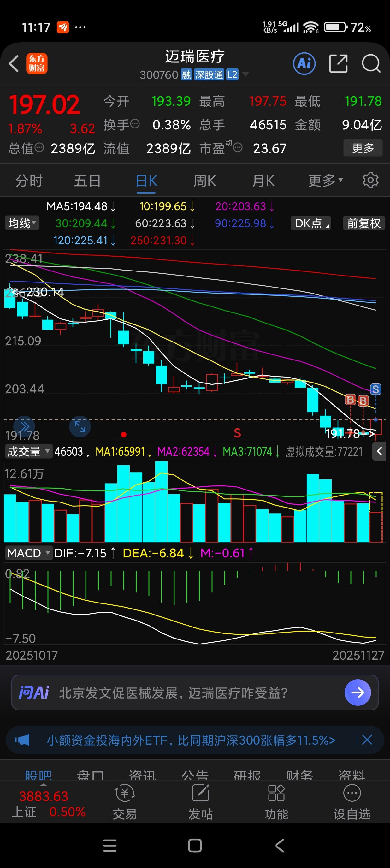Tap the L2 level badge
Screen dimensions: 390x868
[x=232, y=74]
